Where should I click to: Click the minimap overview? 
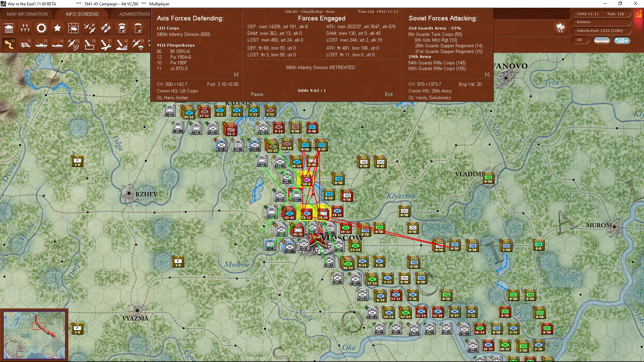(34, 335)
